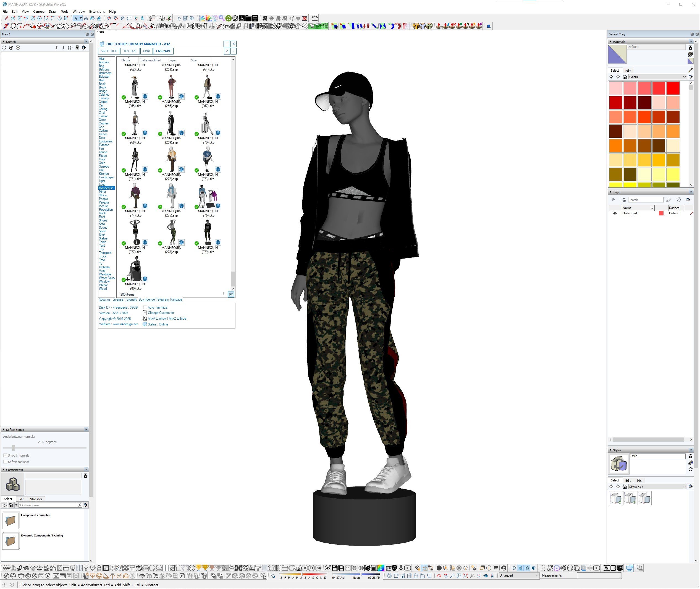Enable Auto minimize checkbox

(145, 307)
